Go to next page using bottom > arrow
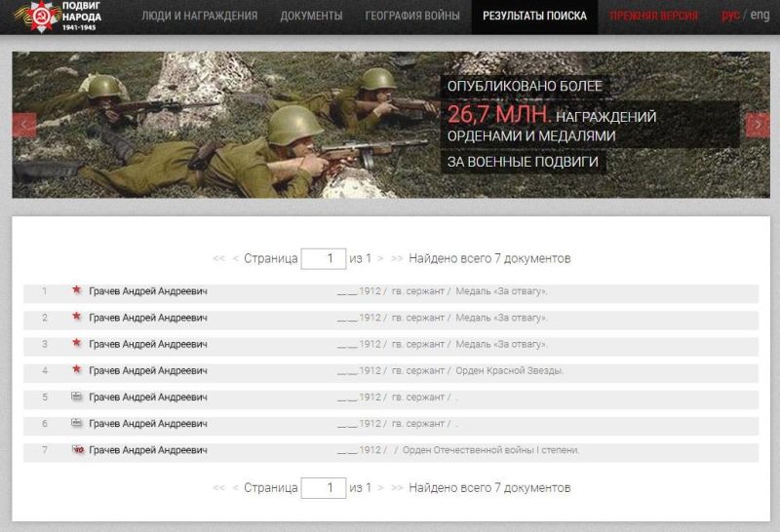 click(380, 488)
